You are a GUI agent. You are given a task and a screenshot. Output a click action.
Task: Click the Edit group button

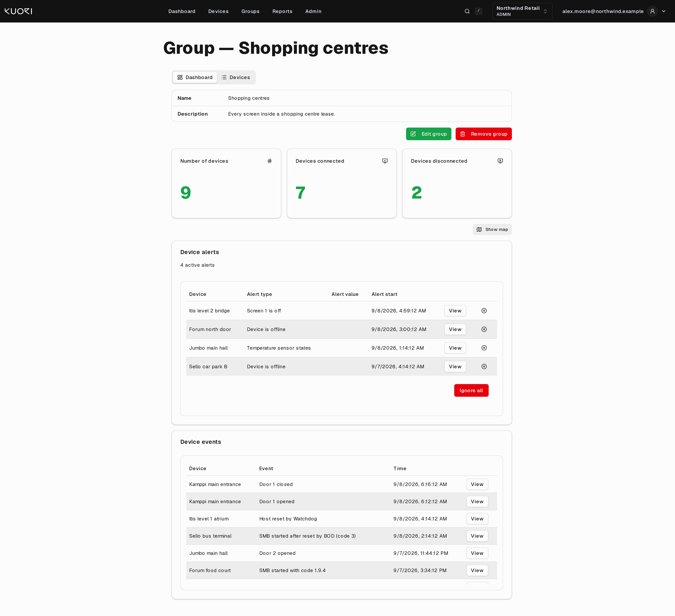pyautogui.click(x=428, y=134)
